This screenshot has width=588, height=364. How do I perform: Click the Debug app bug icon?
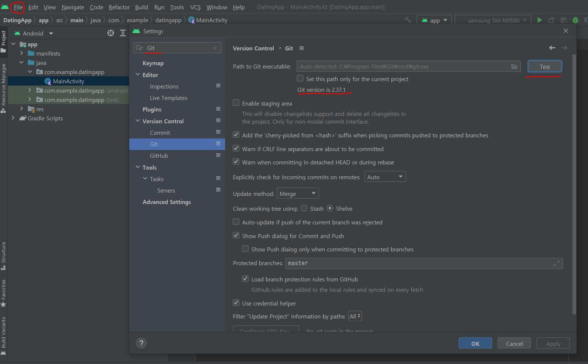click(575, 20)
